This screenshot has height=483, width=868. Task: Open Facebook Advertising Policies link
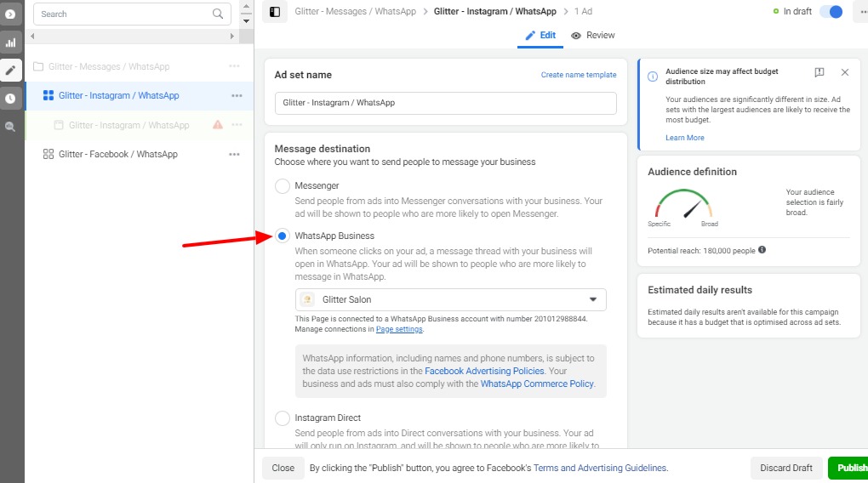click(484, 372)
